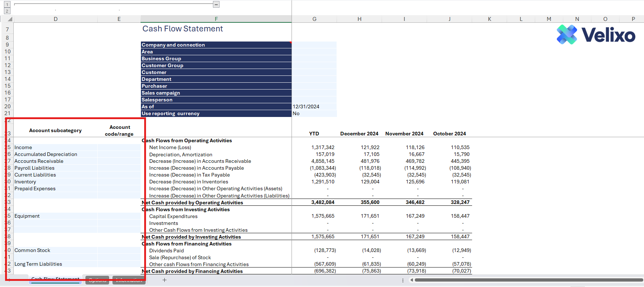The height and width of the screenshot is (287, 644).
Task: Click the Company and connection input cell
Action: coord(314,45)
